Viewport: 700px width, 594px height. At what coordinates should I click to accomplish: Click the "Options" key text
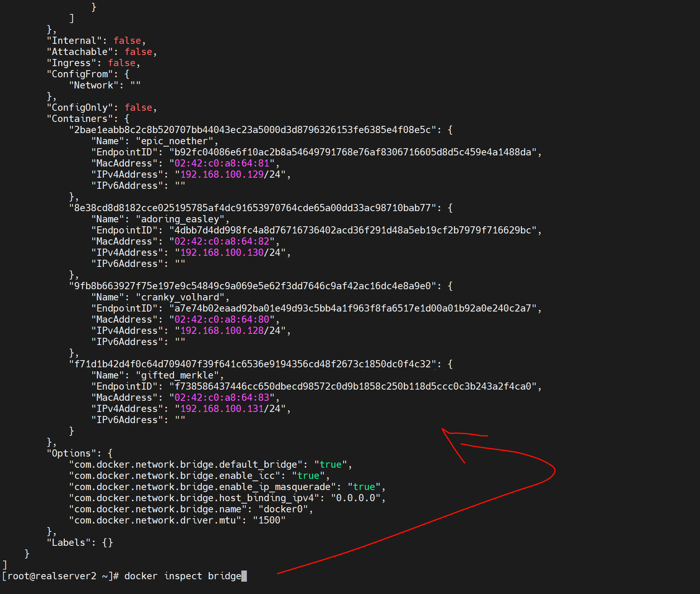[71, 453]
